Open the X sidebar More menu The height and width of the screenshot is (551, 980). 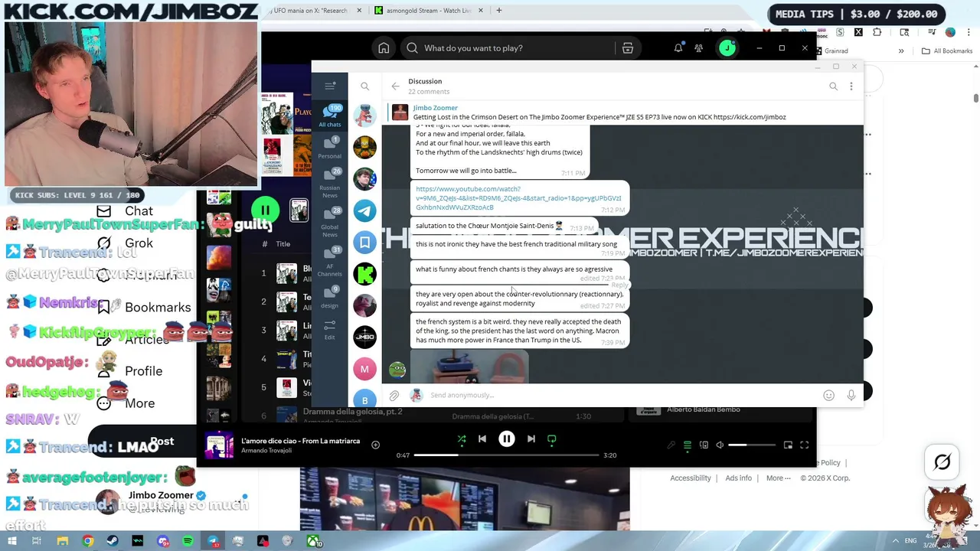pos(126,403)
